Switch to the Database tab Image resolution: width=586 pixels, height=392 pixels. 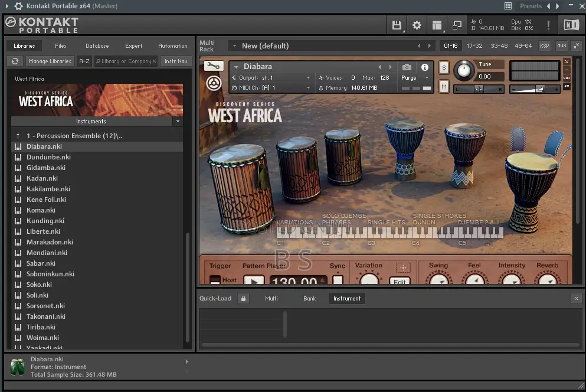97,45
